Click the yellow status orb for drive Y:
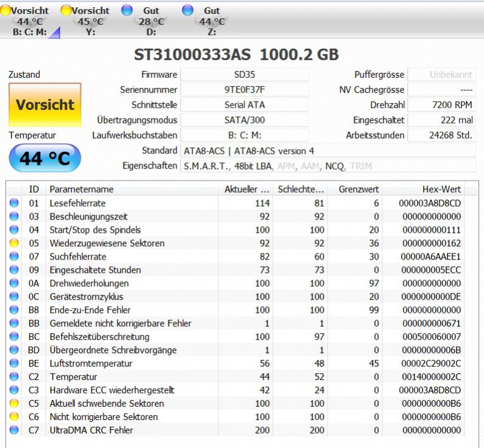The image size is (484, 448). pyautogui.click(x=66, y=10)
